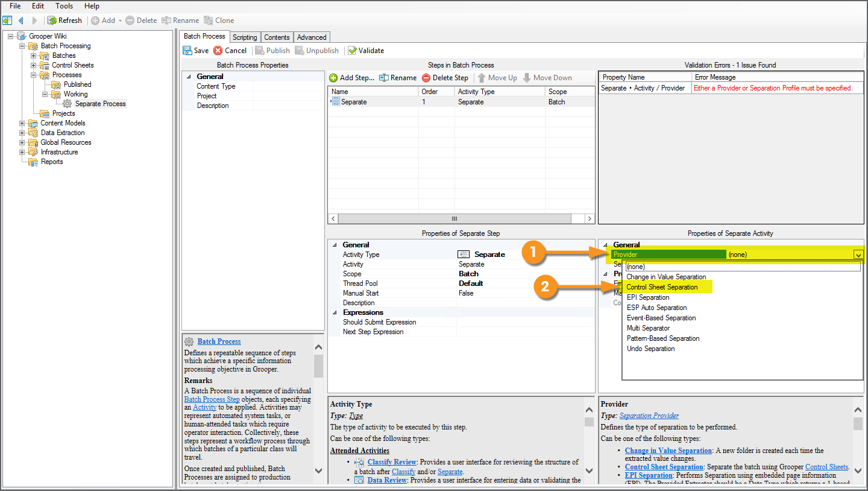Image resolution: width=868 pixels, height=491 pixels.
Task: Click the green Add Step icon
Action: pyautogui.click(x=333, y=78)
